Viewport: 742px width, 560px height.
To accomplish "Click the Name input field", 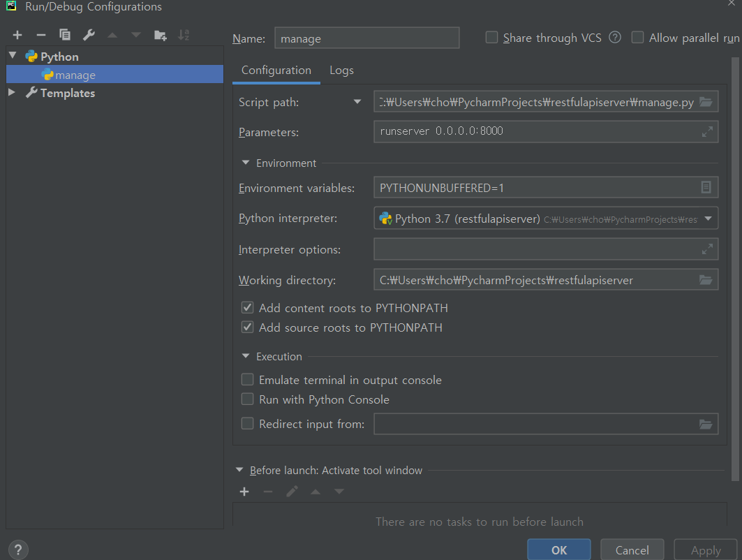I will pyautogui.click(x=366, y=38).
